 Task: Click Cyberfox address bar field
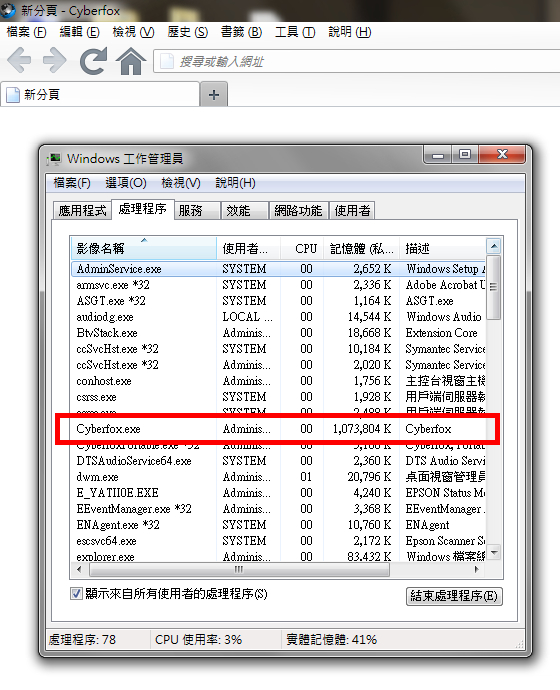[x=356, y=61]
